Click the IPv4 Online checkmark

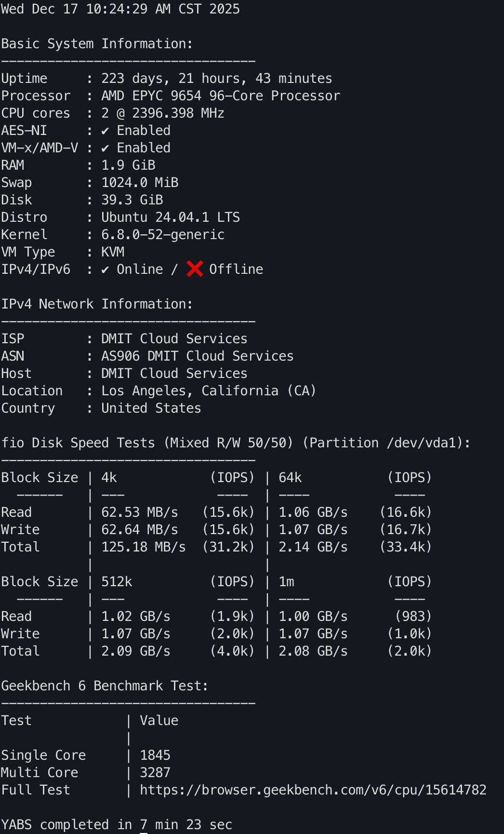pyautogui.click(x=105, y=269)
